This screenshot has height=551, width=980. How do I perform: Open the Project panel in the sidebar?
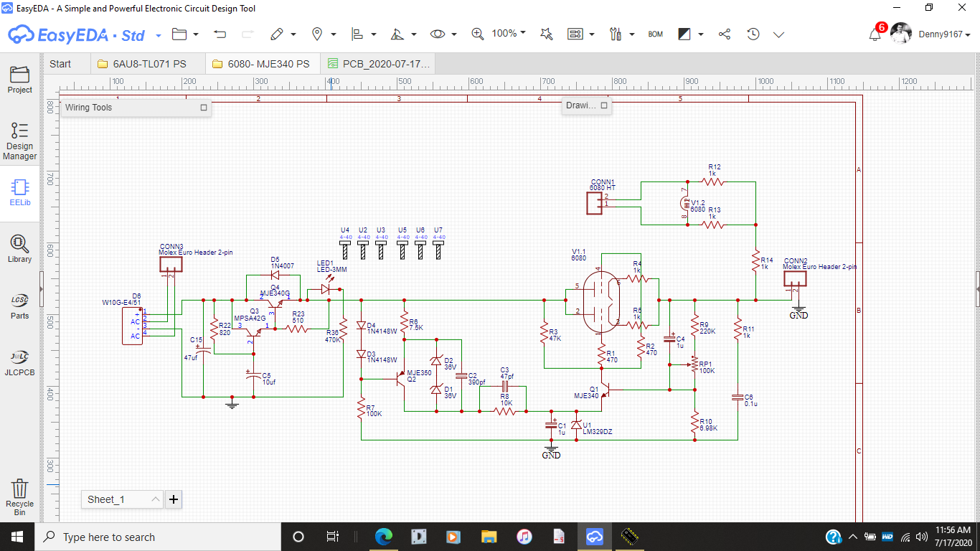click(x=19, y=80)
